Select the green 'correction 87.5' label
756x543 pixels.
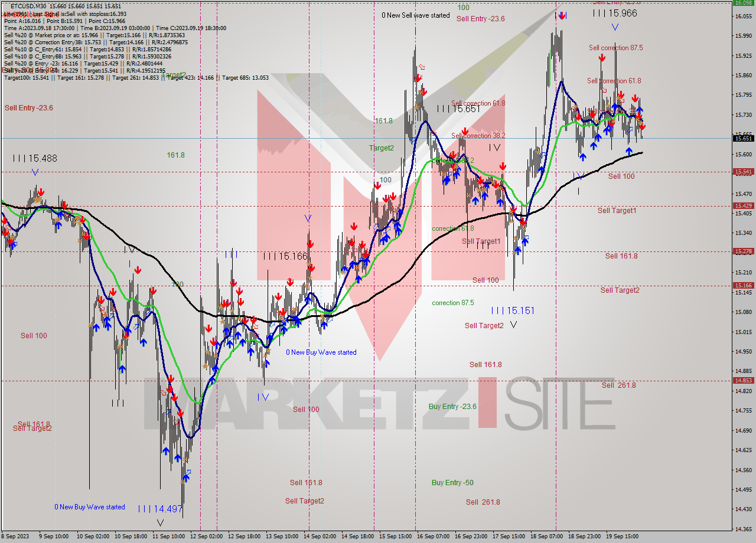tap(452, 303)
